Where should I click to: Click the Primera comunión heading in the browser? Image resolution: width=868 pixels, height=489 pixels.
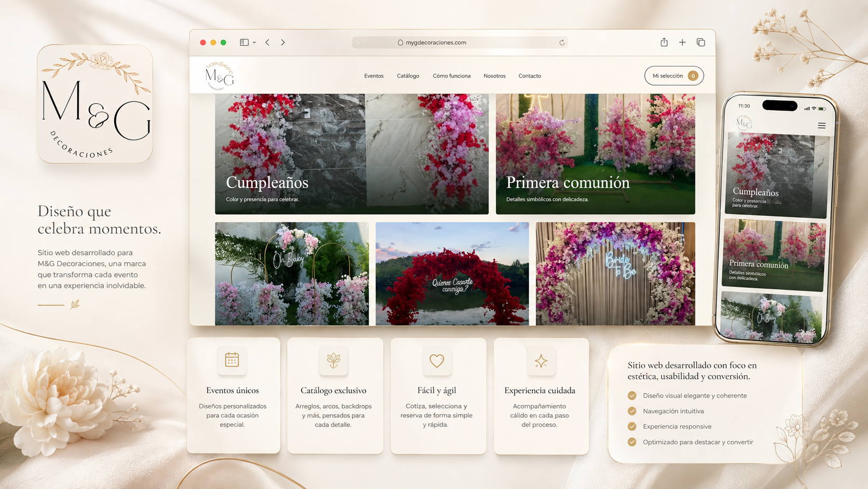tap(568, 182)
